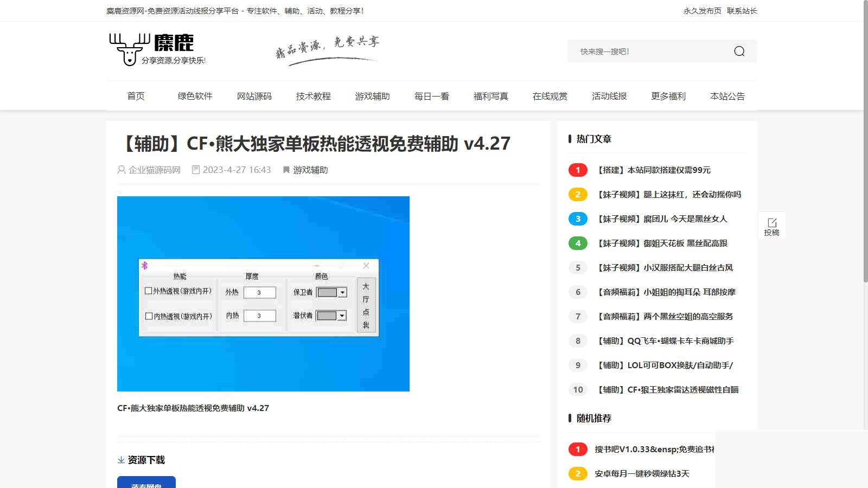The width and height of the screenshot is (868, 488).
Task: Open the 技术教程 navigation menu
Action: click(x=313, y=96)
